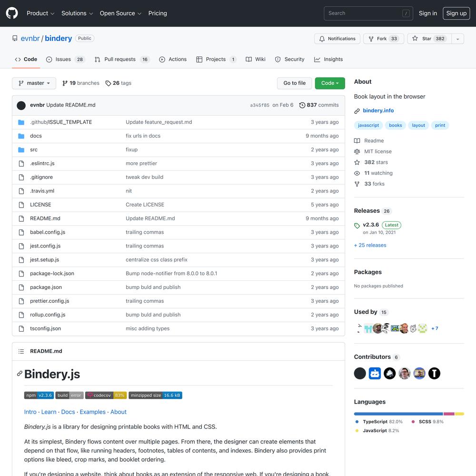Click the Notifications bell button
476x476 pixels.
pyautogui.click(x=337, y=39)
